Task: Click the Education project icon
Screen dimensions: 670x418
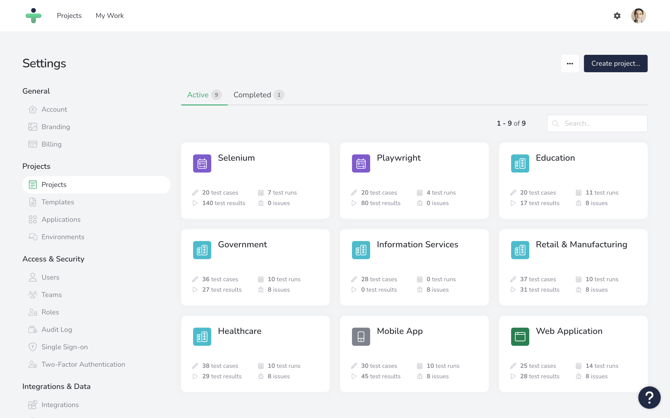Action: (520, 163)
